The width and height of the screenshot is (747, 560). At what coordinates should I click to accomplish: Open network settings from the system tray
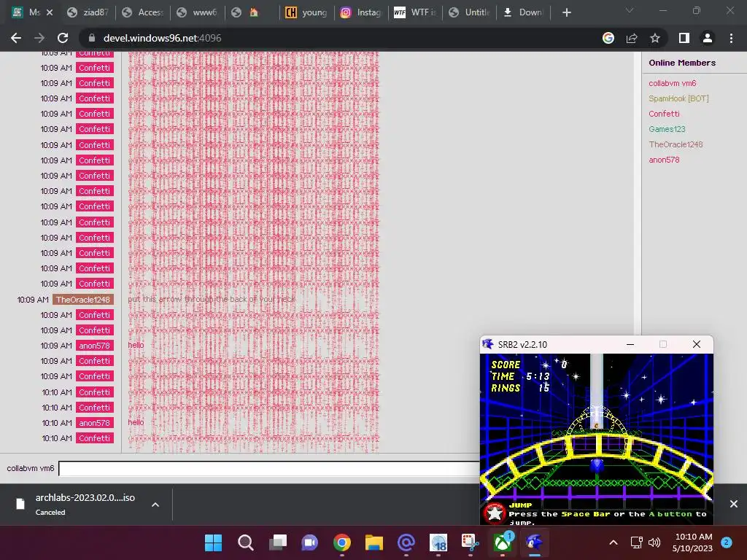636,542
